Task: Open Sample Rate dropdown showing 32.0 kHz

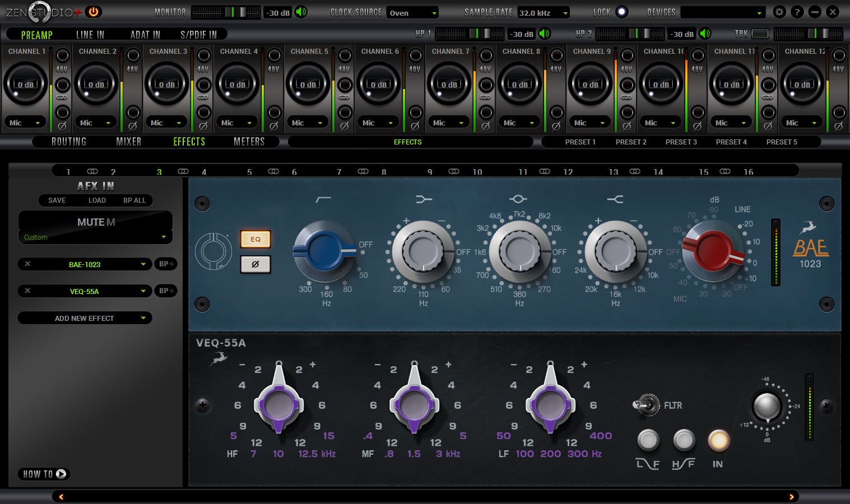Action: 544,12
